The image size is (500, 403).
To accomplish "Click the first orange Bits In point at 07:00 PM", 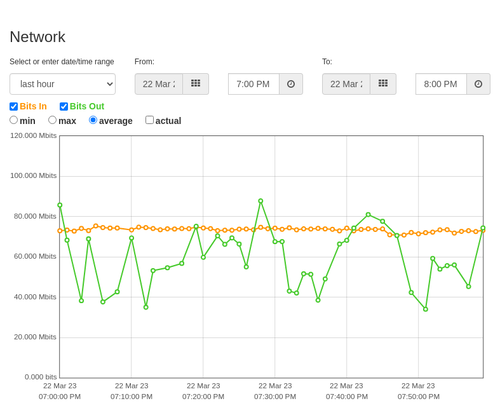I will pos(60,231).
